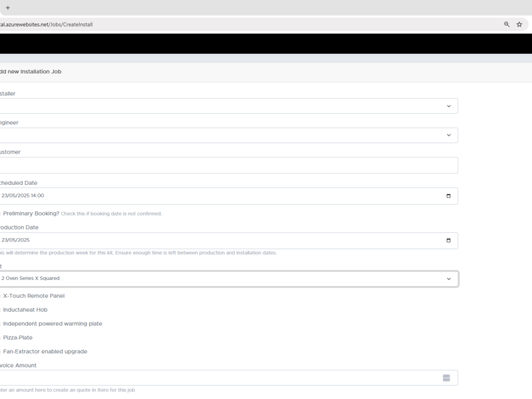Enable the Fan-Extractor enabled upgrade
532x399 pixels.
(x=1, y=351)
